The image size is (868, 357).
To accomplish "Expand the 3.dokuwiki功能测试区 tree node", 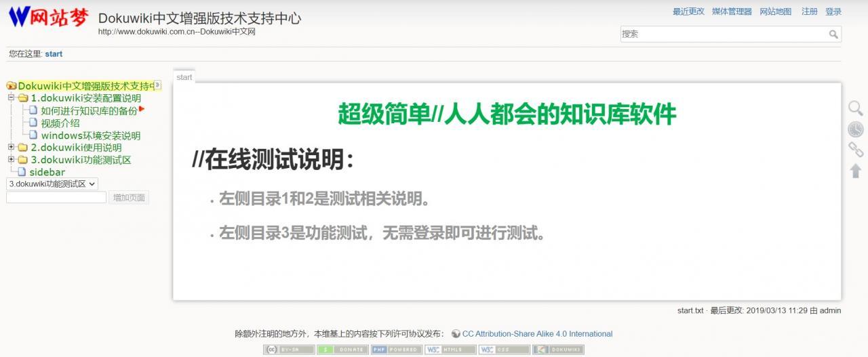I will click(x=11, y=159).
